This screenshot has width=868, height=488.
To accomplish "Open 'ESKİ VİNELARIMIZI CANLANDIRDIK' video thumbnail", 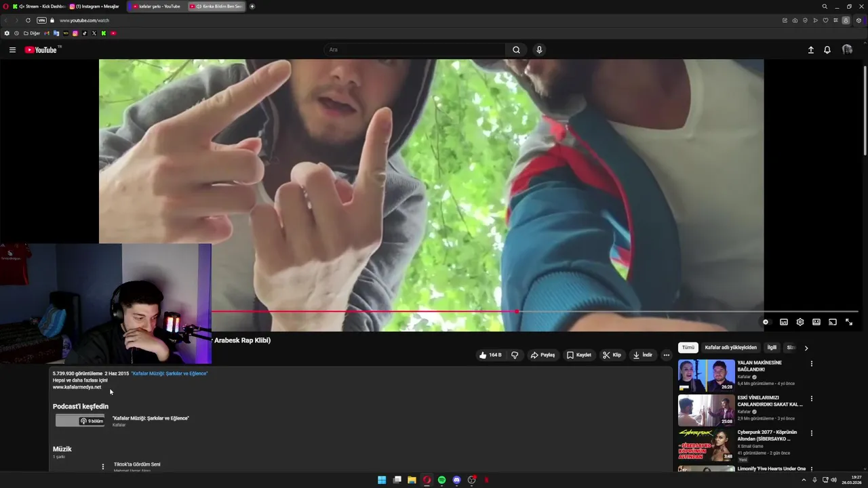I will click(x=707, y=410).
